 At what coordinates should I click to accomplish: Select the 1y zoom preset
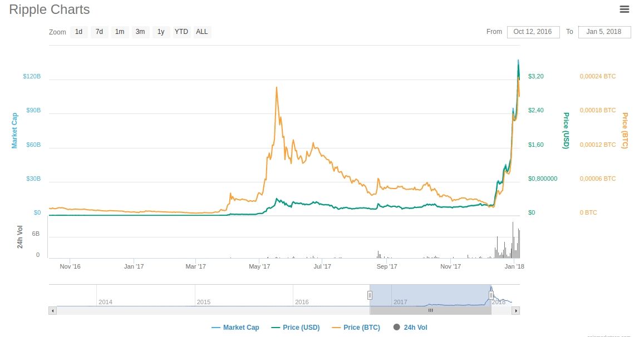pos(161,32)
